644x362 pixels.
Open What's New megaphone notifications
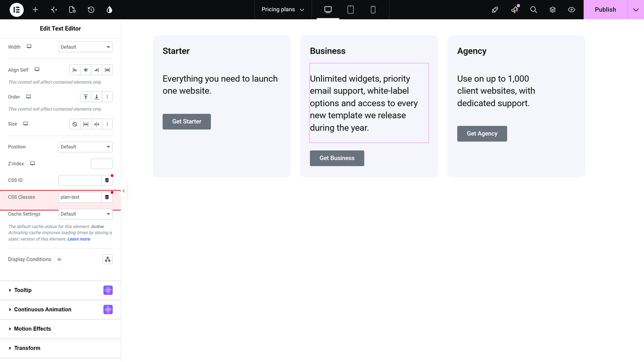[515, 10]
